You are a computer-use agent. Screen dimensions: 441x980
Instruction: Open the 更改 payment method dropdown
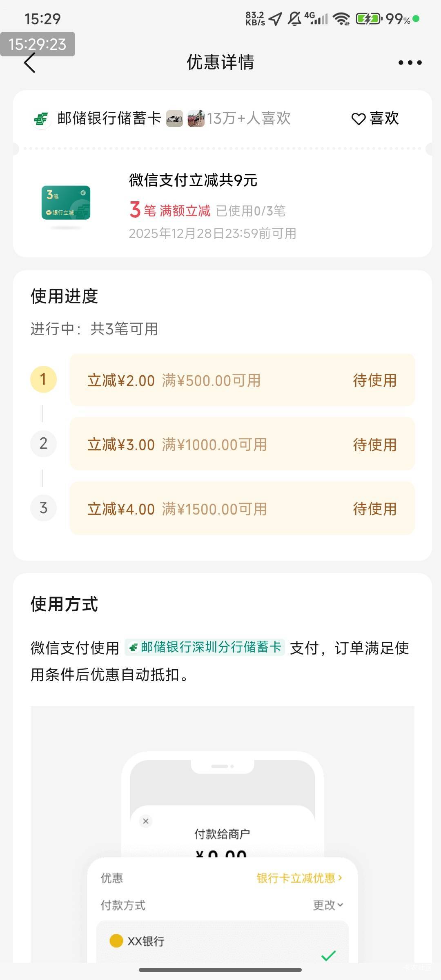(328, 905)
